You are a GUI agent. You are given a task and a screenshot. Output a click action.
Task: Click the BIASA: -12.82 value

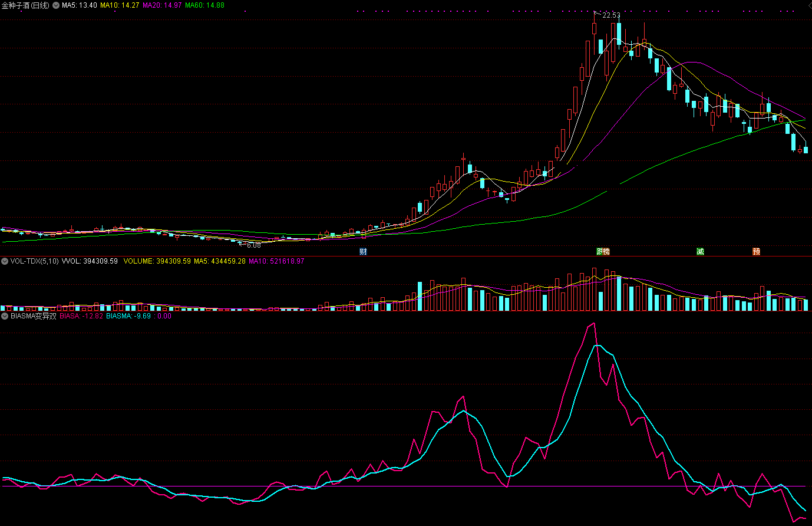[81, 316]
